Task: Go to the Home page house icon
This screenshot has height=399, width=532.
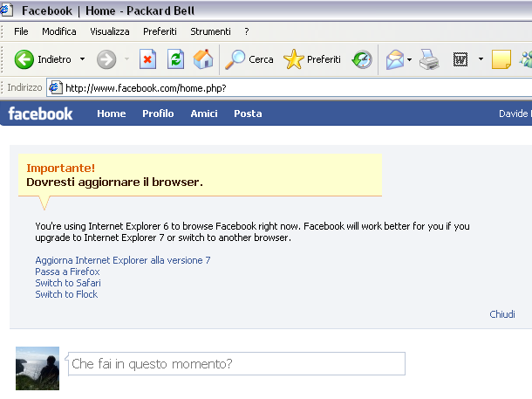Action: click(x=203, y=59)
